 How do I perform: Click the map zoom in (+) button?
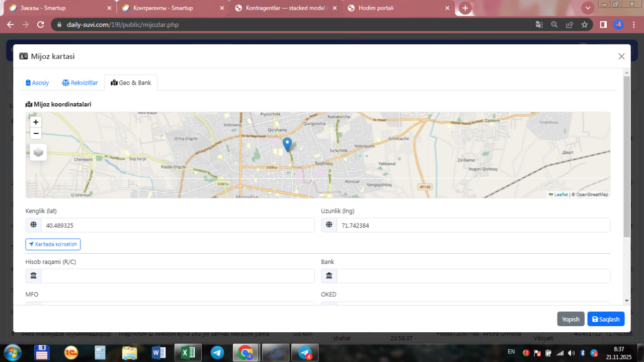(36, 122)
